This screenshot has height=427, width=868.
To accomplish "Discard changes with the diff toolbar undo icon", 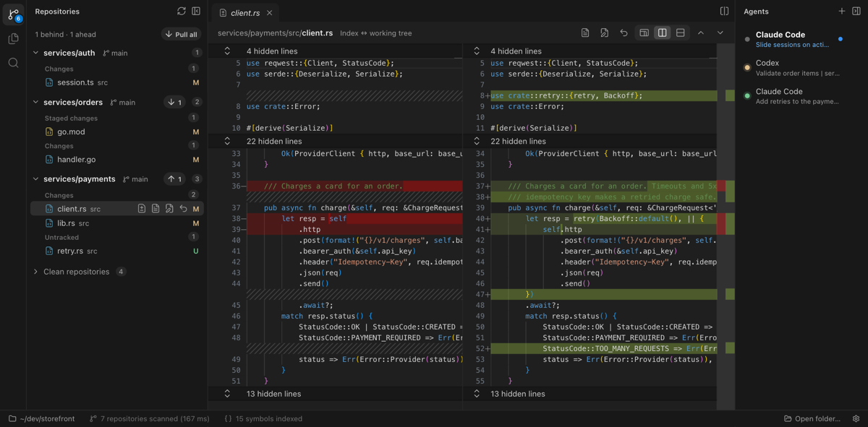I will click(624, 33).
